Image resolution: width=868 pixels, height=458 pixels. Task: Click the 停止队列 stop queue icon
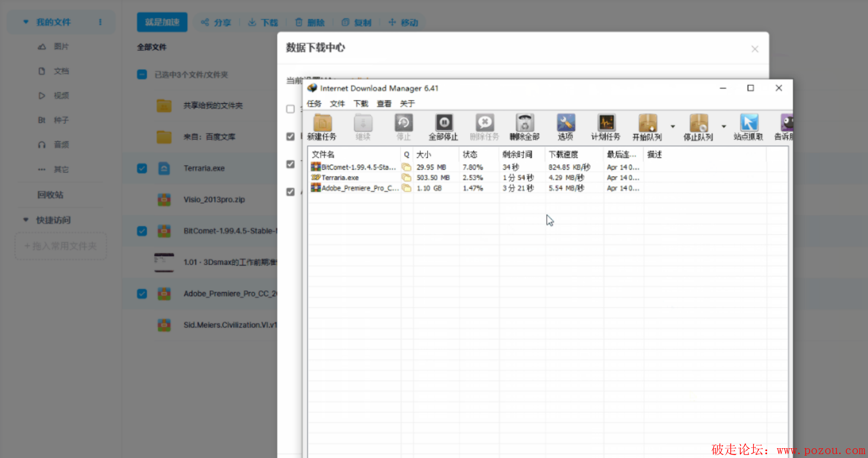pyautogui.click(x=698, y=123)
